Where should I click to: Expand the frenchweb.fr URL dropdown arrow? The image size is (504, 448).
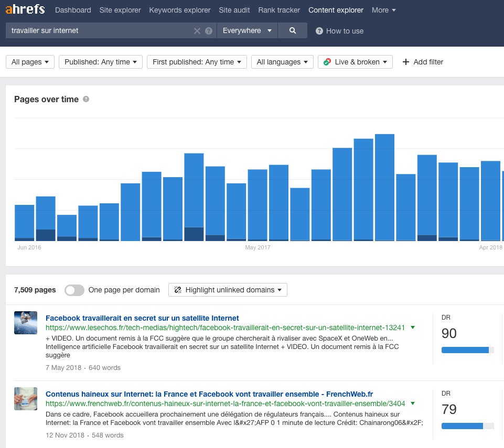(x=413, y=403)
